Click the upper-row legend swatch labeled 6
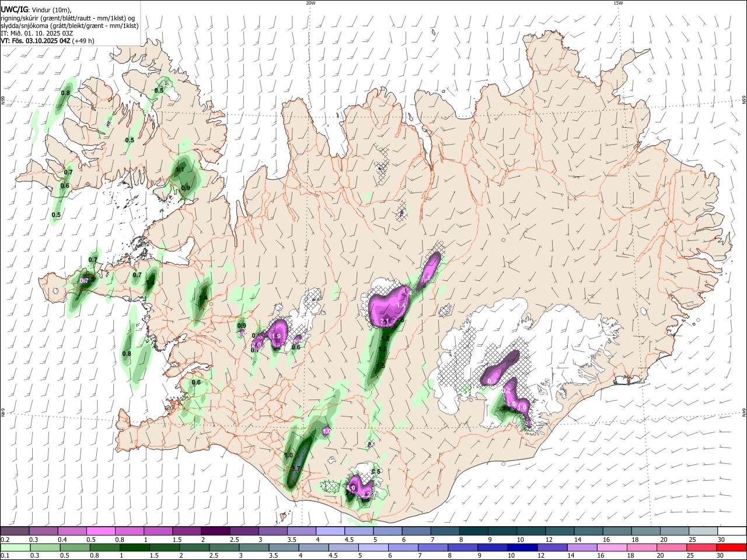This screenshot has width=747, height=560. coord(416,531)
